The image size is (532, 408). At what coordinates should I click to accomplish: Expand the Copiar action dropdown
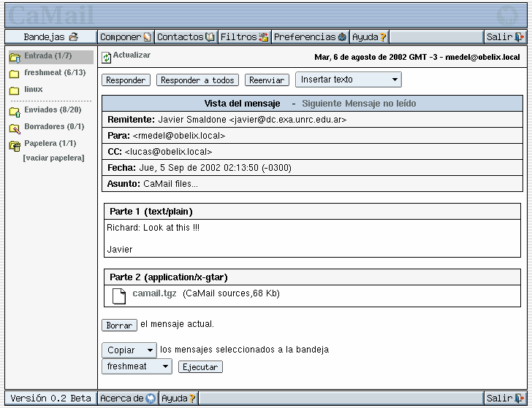pyautogui.click(x=129, y=350)
